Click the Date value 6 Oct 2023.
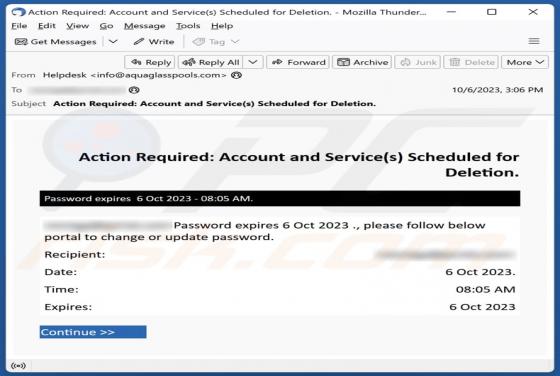Screen dimensions: 560x376 tap(480, 272)
